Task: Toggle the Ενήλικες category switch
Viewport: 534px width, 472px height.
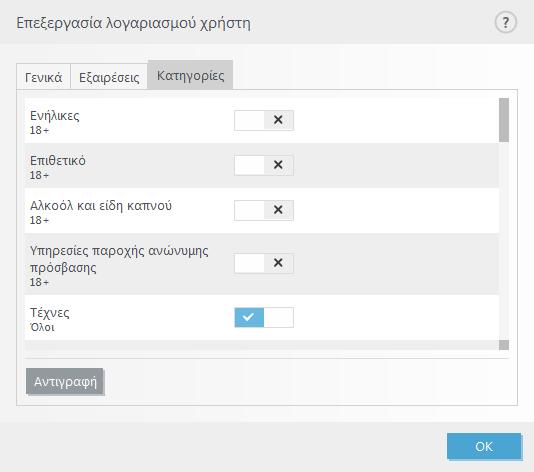Action: [264, 120]
